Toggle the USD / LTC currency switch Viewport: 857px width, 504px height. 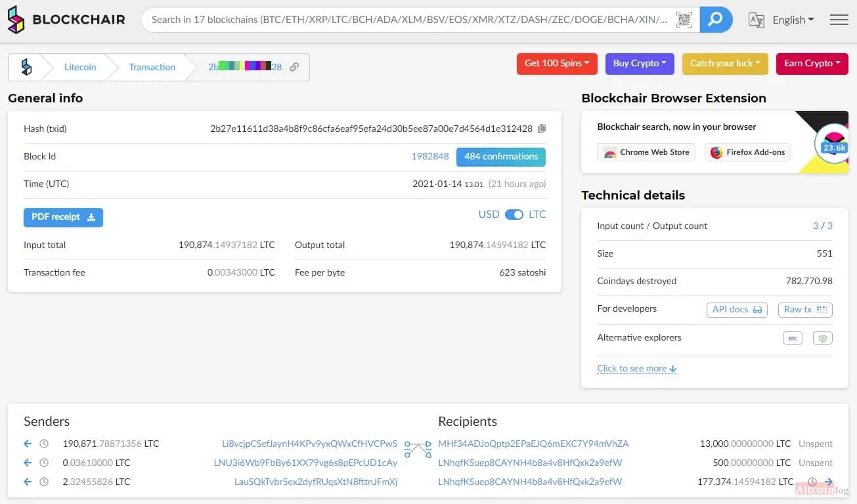click(514, 215)
